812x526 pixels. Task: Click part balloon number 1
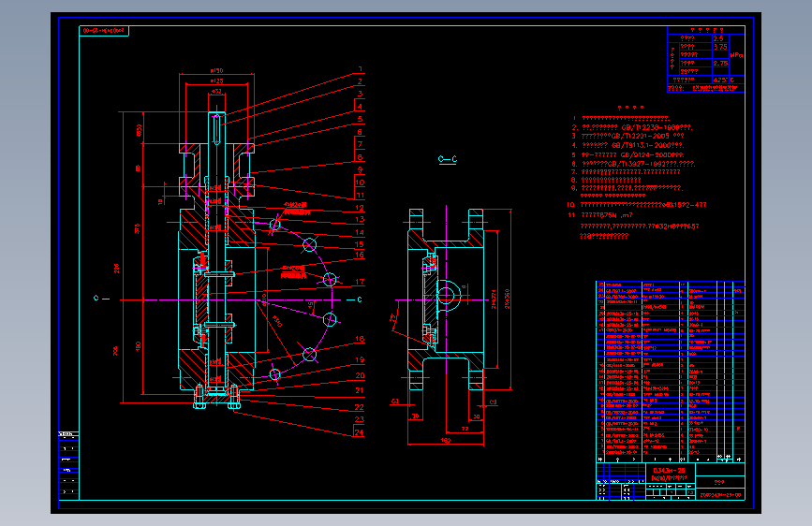(x=360, y=69)
